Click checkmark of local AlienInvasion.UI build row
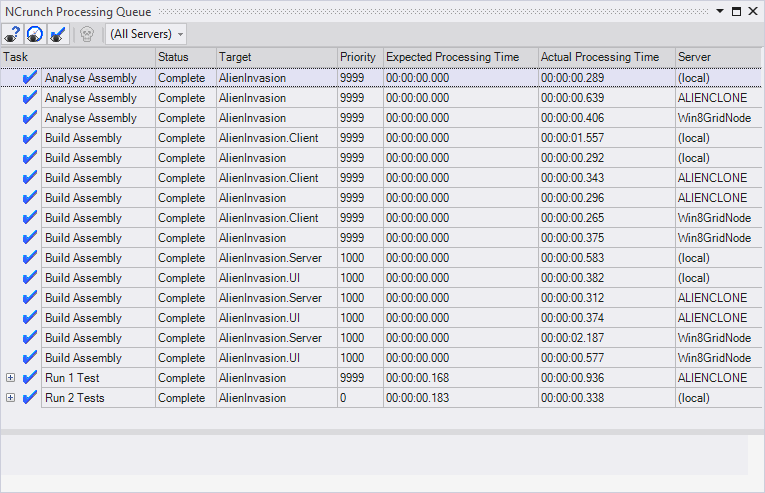Image resolution: width=765 pixels, height=493 pixels. pyautogui.click(x=29, y=278)
